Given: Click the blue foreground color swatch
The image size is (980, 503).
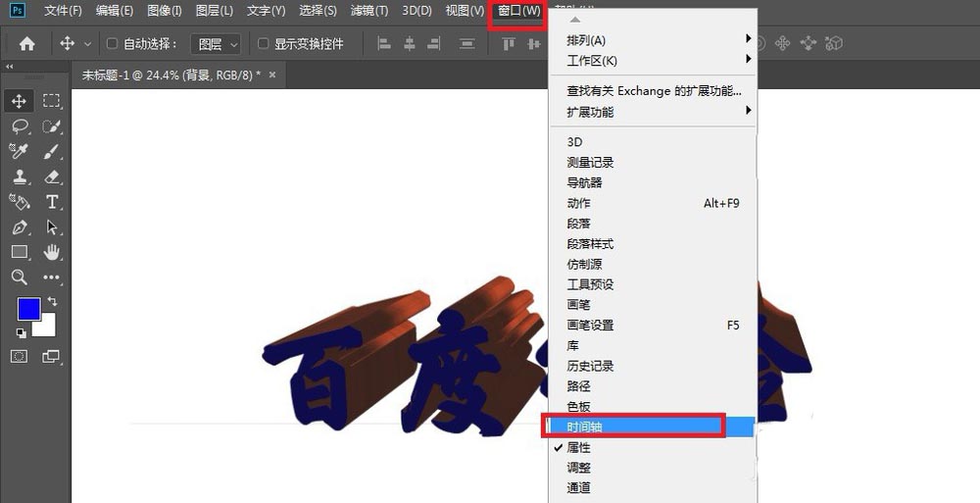Looking at the screenshot, I should point(28,309).
